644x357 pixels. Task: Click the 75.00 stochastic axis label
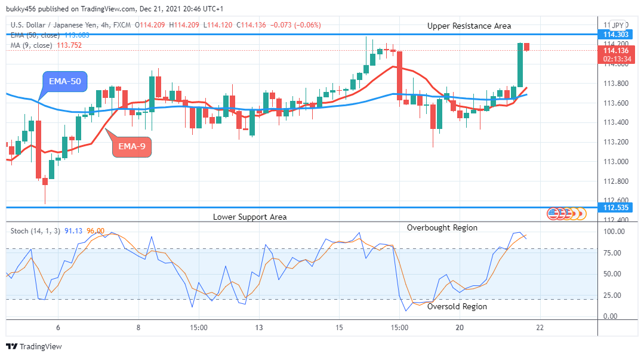(612, 253)
